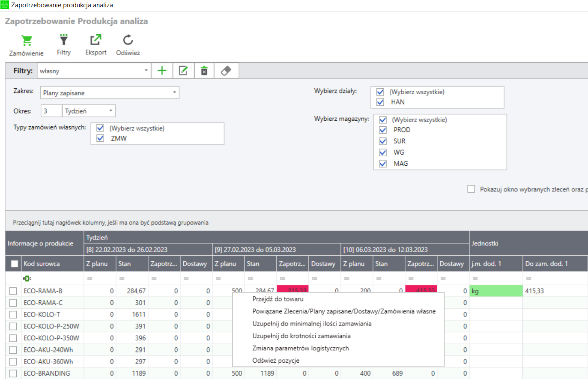Choose Przejdź do towaru from the context menu
The image size is (588, 379).
[x=278, y=299]
